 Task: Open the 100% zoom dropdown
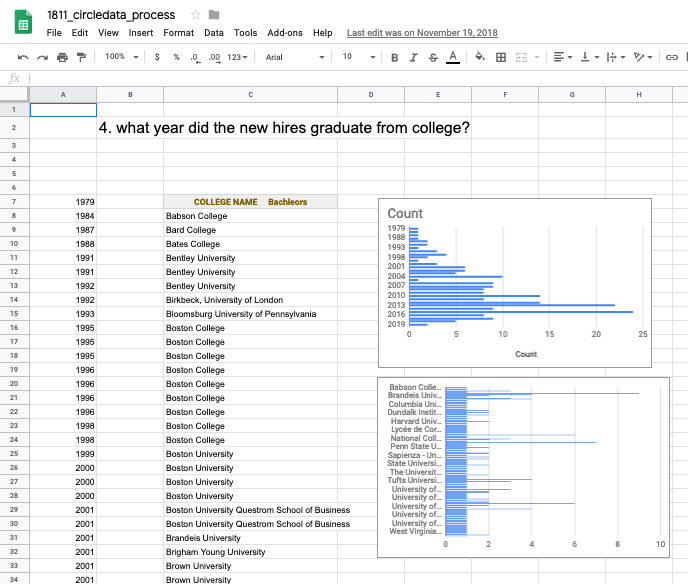click(x=122, y=57)
